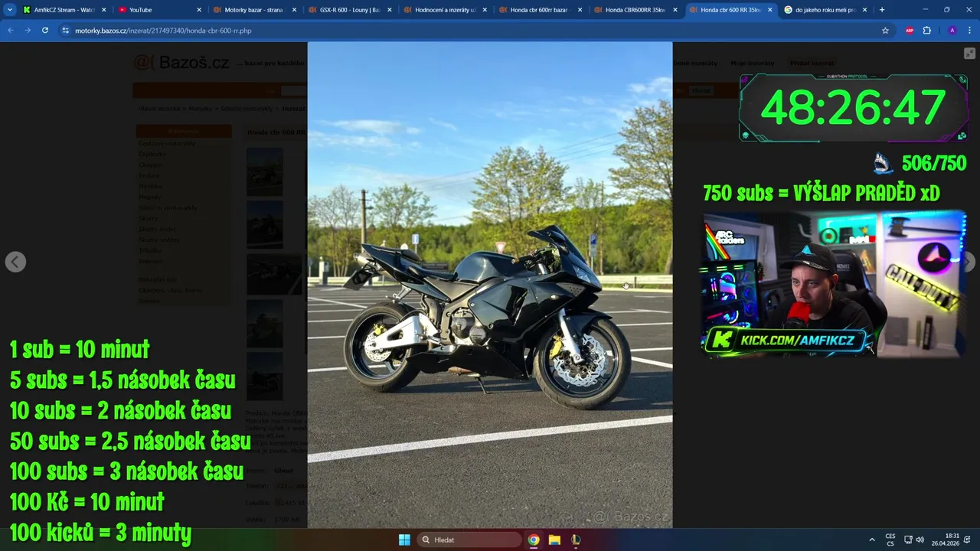Bookmark this page with the star
The width and height of the screenshot is (980, 551).
[x=885, y=31]
